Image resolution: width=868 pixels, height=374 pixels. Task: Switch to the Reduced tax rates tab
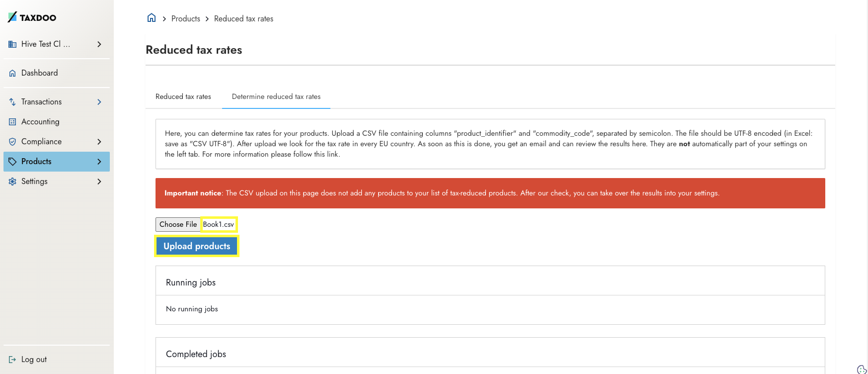183,96
